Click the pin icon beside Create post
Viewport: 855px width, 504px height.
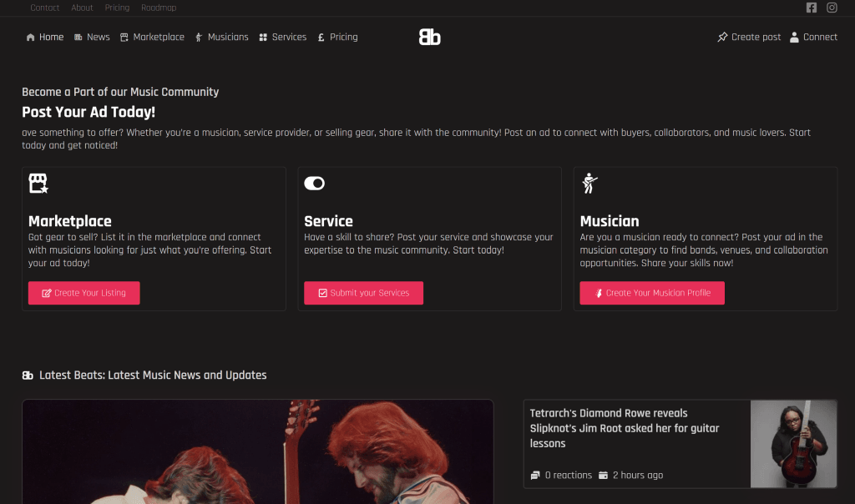click(723, 37)
